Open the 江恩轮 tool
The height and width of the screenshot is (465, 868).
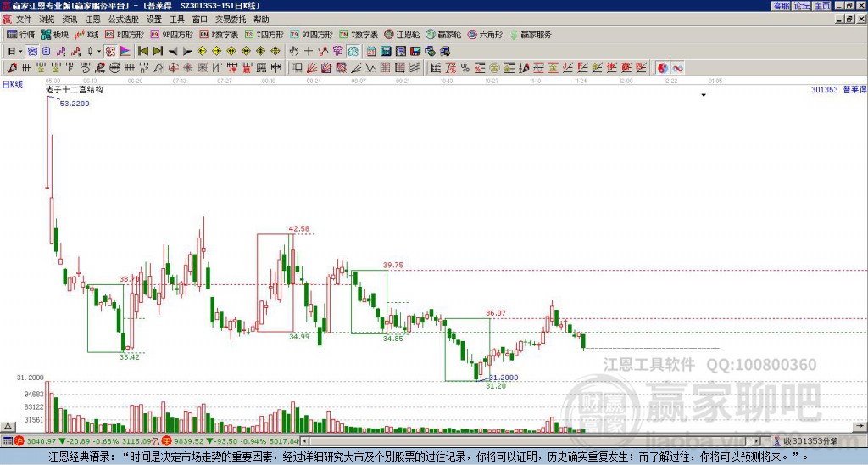point(402,34)
